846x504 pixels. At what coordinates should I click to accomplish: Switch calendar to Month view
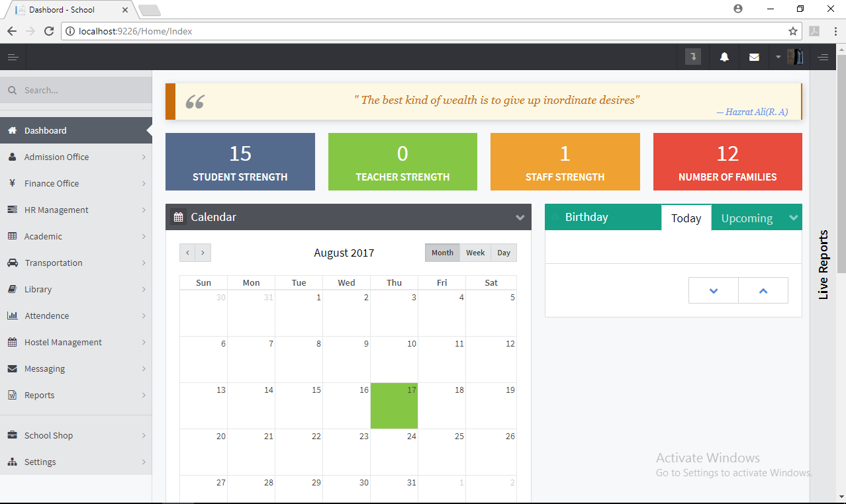pyautogui.click(x=442, y=253)
